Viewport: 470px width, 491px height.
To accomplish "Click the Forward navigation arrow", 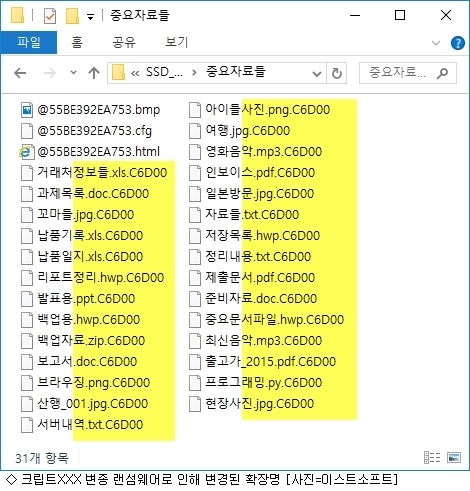I will coord(50,73).
